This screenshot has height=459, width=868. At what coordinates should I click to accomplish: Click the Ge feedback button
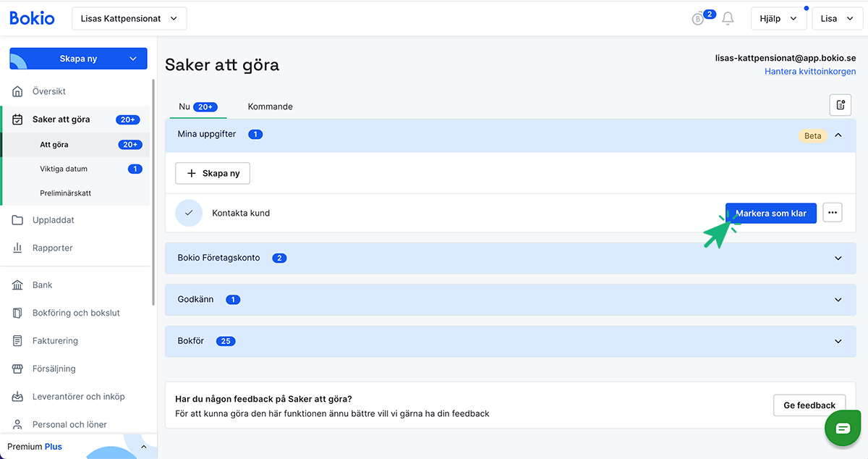point(809,405)
